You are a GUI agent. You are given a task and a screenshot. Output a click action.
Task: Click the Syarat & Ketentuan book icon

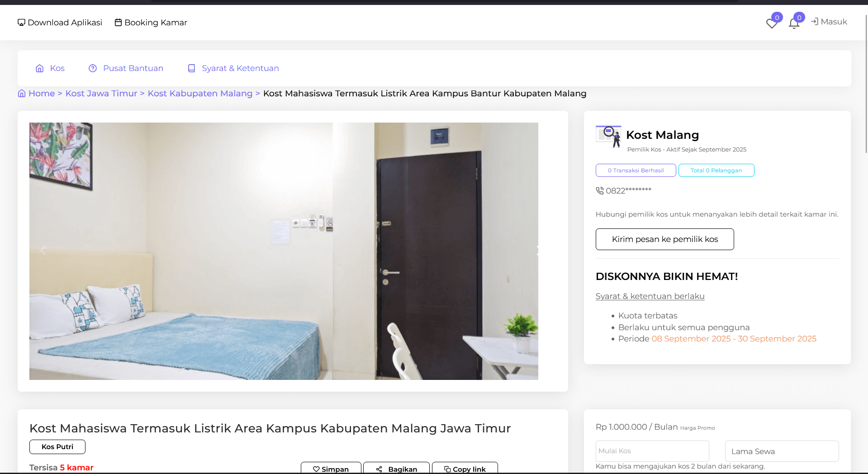pos(192,68)
